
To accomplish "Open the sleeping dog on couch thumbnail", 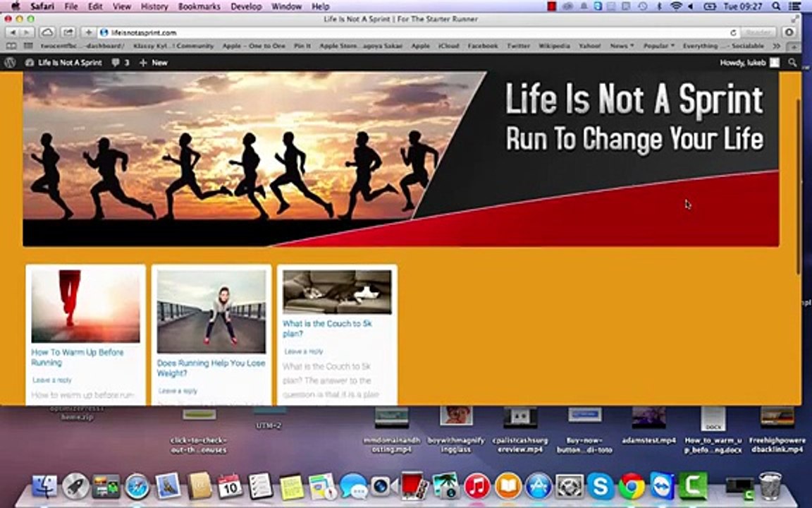I will (337, 292).
